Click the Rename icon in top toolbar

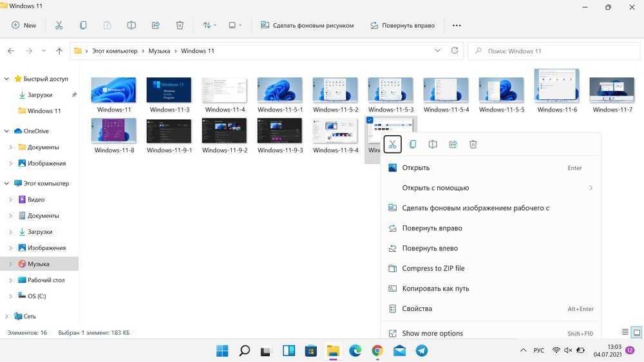pyautogui.click(x=131, y=25)
